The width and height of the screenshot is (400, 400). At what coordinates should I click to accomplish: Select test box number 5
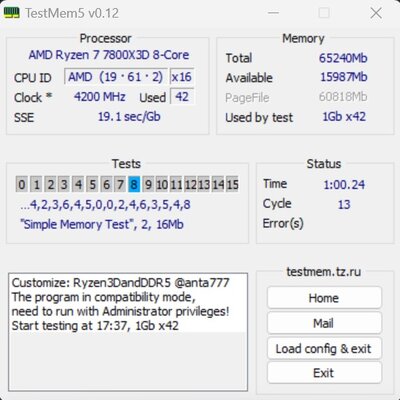[x=92, y=184]
